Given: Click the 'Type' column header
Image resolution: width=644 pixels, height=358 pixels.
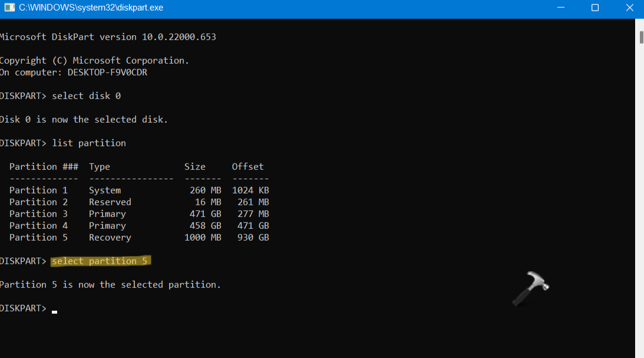Looking at the screenshot, I should coord(100,166).
